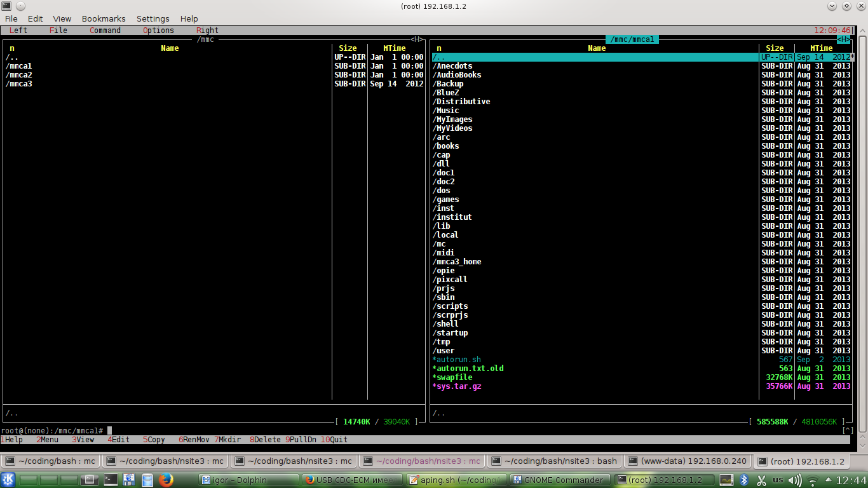Screen dimensions: 868x488
Task: Launch Konsole terminal from panel launcher icon
Action: tap(111, 480)
